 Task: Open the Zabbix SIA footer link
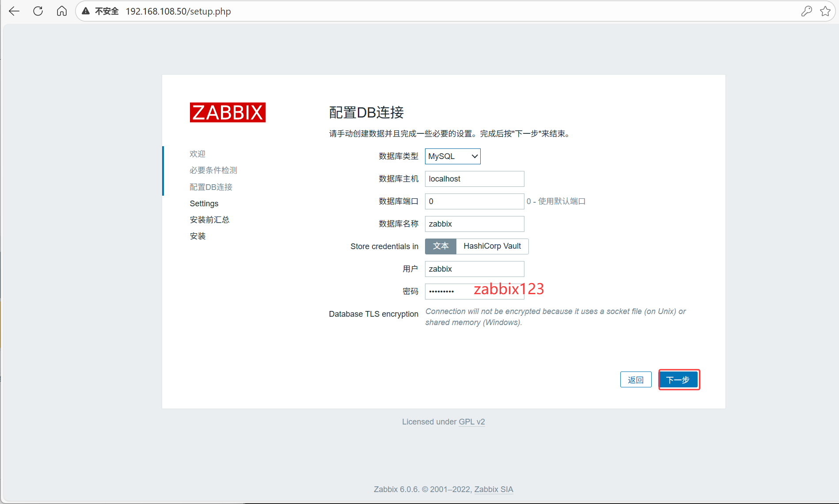494,489
